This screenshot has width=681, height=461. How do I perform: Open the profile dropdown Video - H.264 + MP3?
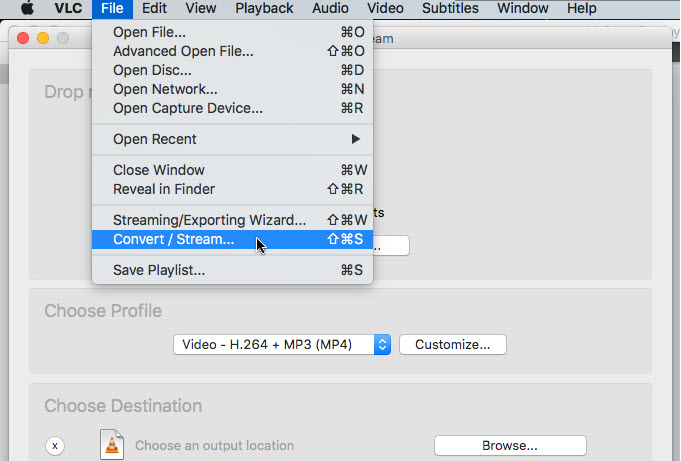pyautogui.click(x=282, y=344)
